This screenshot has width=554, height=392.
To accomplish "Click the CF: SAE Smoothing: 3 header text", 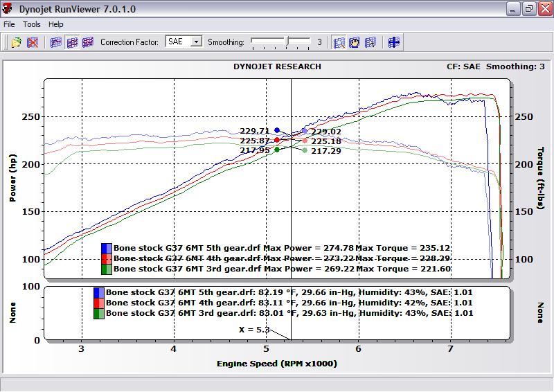I will pyautogui.click(x=496, y=66).
